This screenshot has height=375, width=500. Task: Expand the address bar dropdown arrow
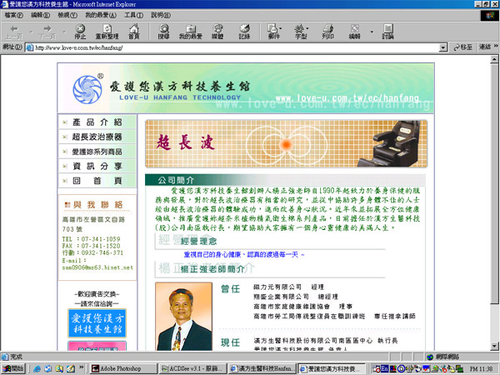tap(443, 48)
